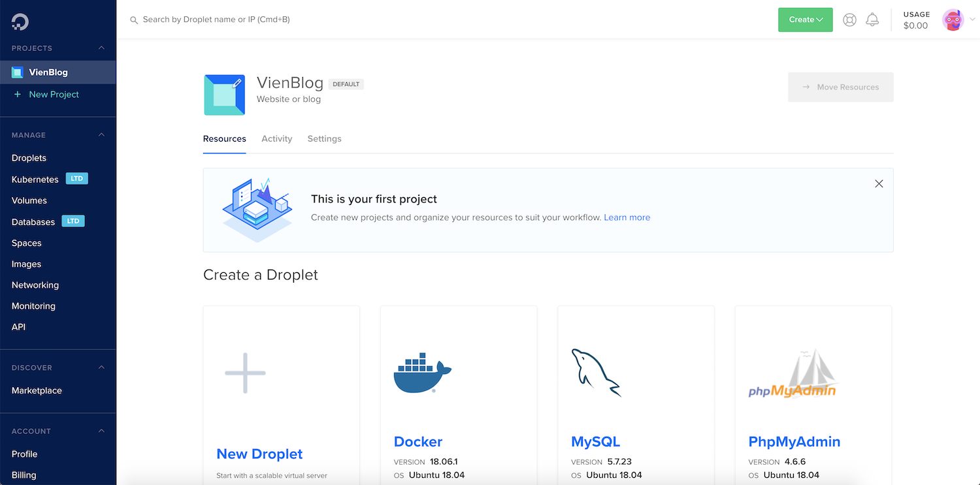Click the VienBlog sidebar project icon
Screen dimensions: 980x485
17,72
